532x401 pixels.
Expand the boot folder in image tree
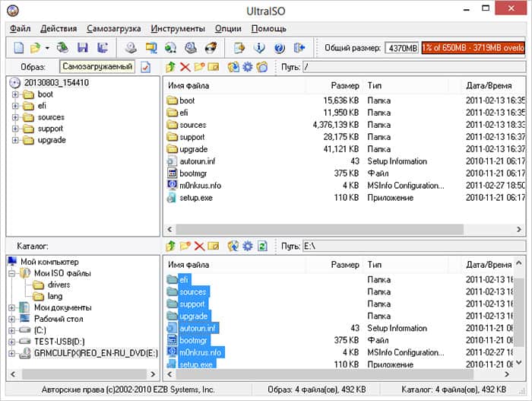point(15,94)
